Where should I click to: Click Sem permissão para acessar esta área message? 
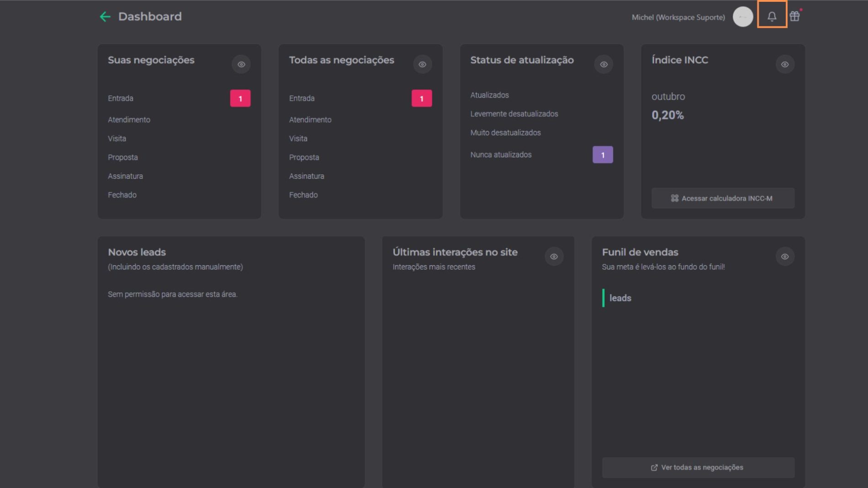173,294
